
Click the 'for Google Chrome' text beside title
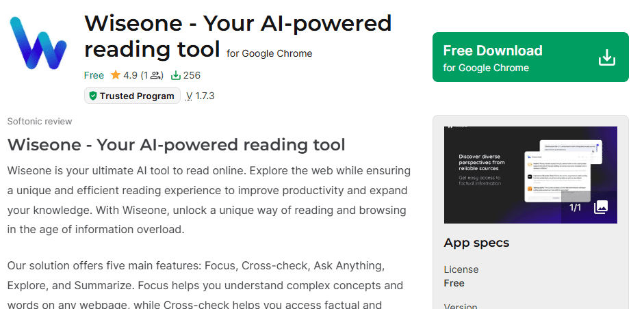tap(269, 54)
